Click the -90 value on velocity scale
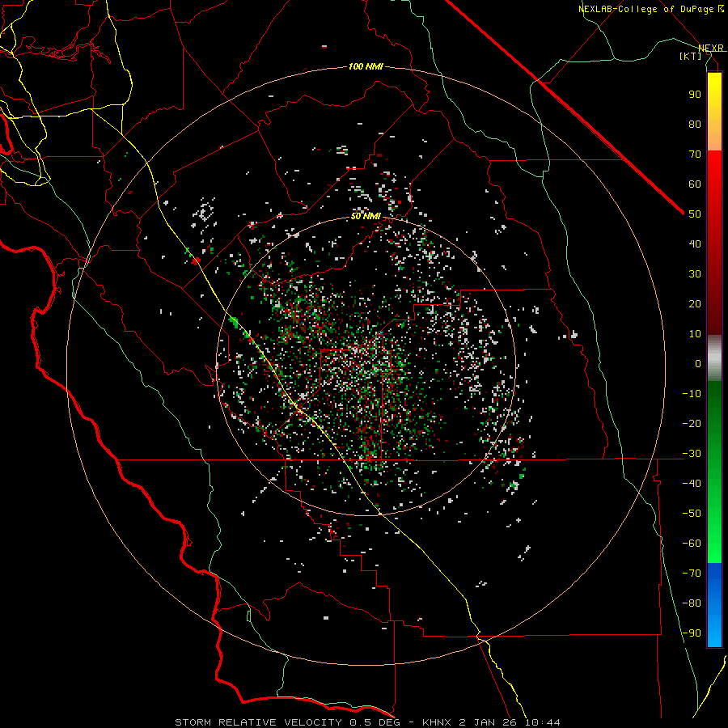 [x=692, y=633]
